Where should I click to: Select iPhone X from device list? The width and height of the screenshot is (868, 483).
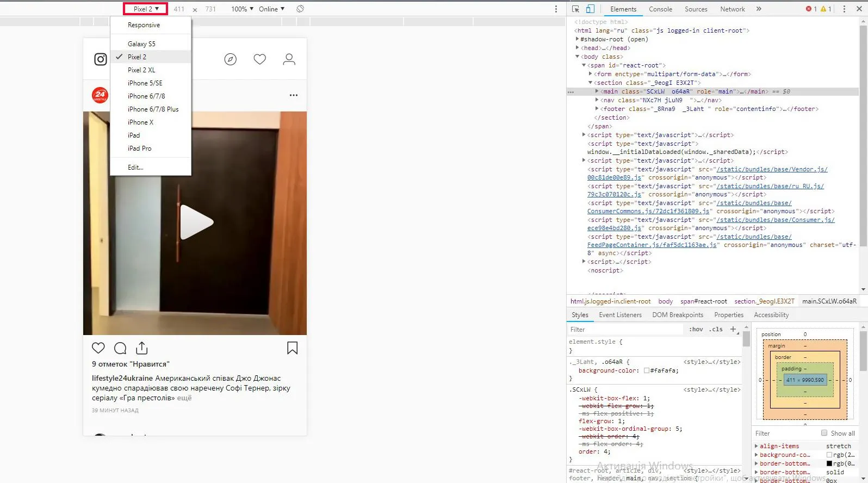(151, 122)
